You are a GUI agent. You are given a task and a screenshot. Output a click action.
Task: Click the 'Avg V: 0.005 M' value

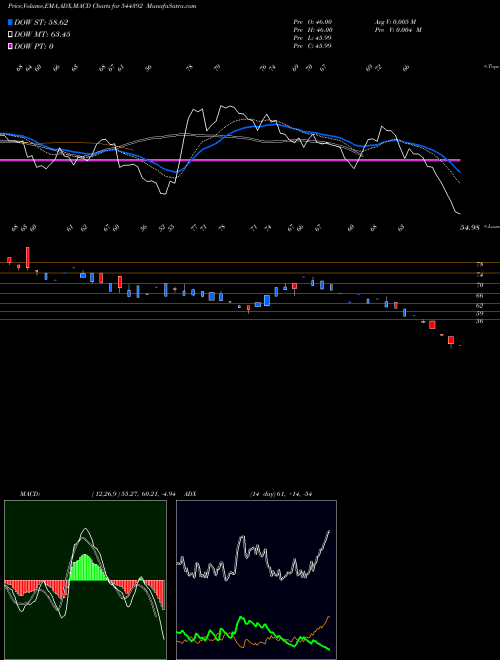[395, 22]
